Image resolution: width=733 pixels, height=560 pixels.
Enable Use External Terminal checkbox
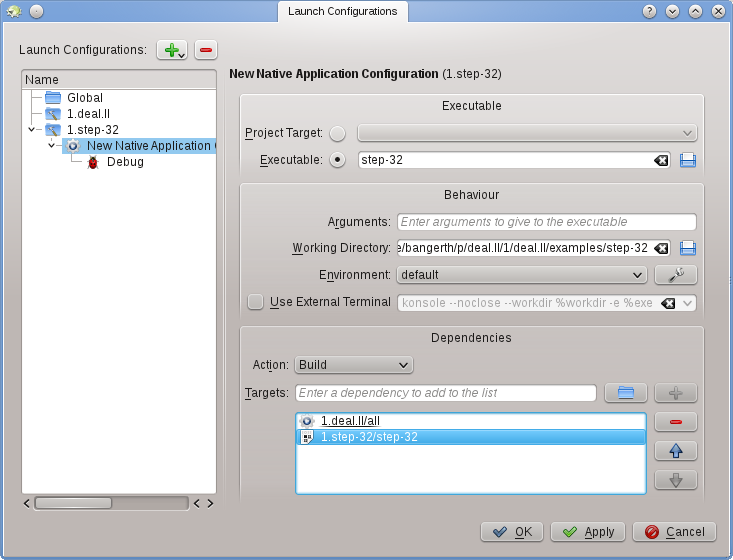click(x=255, y=302)
